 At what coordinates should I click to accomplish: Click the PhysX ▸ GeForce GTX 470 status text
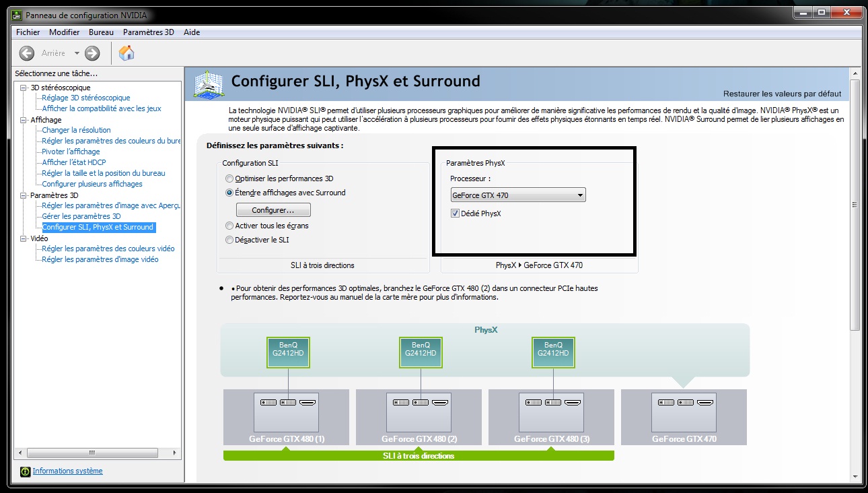coord(539,265)
